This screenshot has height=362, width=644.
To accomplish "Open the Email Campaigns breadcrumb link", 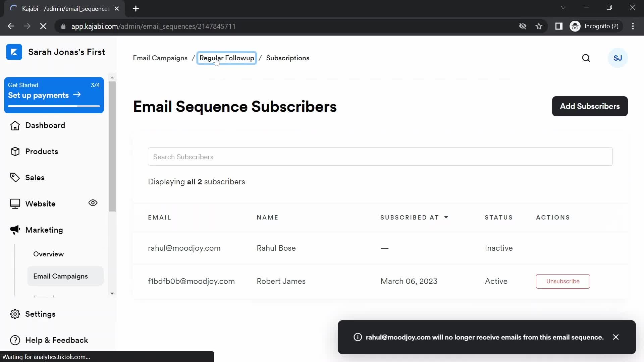I will pos(160,58).
